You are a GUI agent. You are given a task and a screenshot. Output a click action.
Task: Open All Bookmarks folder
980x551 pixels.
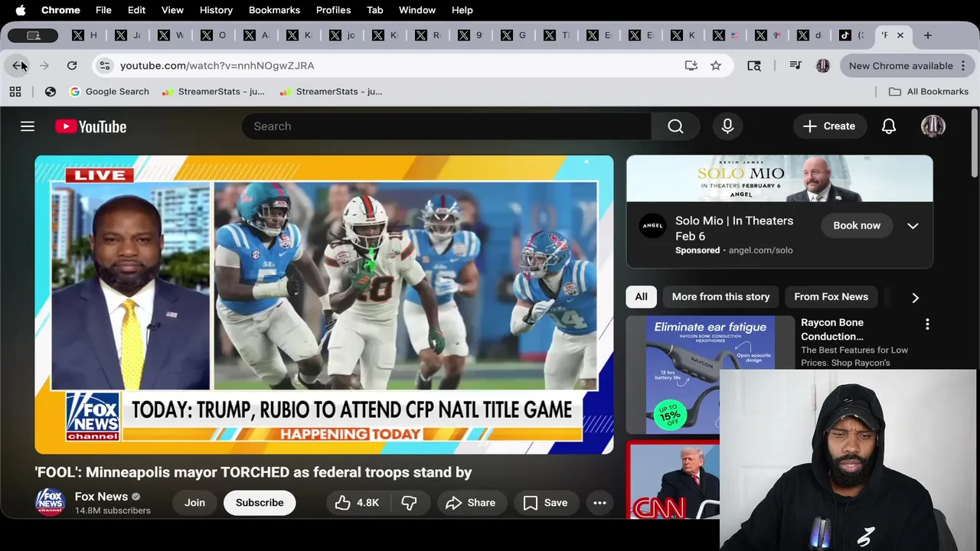(929, 92)
